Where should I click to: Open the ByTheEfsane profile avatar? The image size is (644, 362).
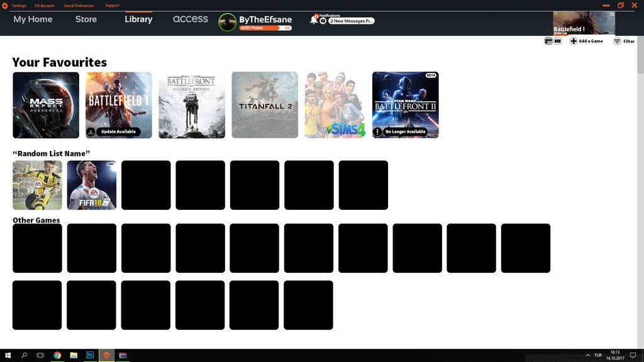[x=227, y=22]
